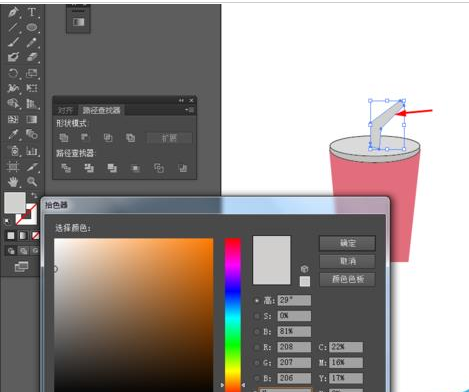Select the S saturation radio button
Image resolution: width=469 pixels, height=392 pixels.
tap(256, 316)
